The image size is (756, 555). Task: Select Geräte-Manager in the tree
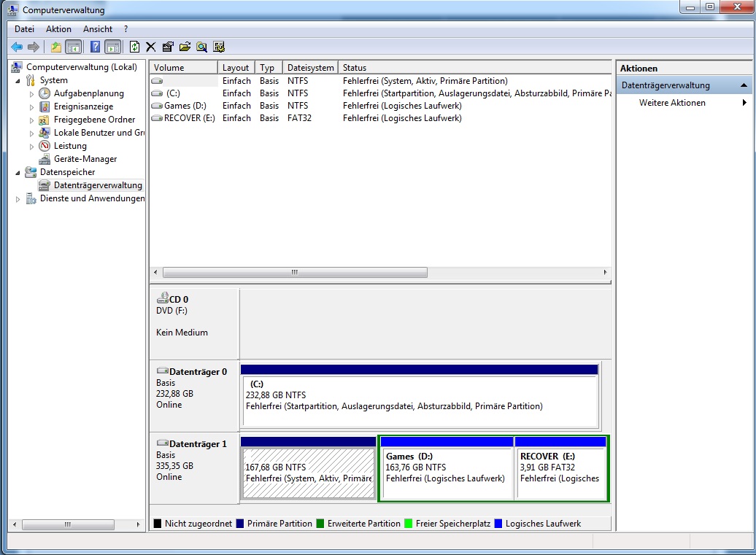pos(85,159)
